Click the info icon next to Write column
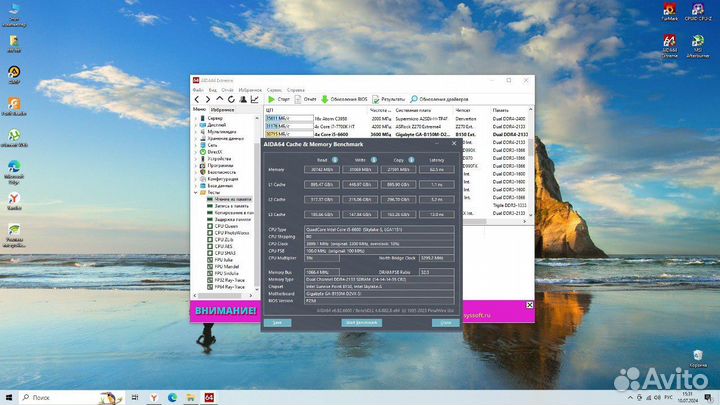This screenshot has height=405, width=720. point(373,160)
